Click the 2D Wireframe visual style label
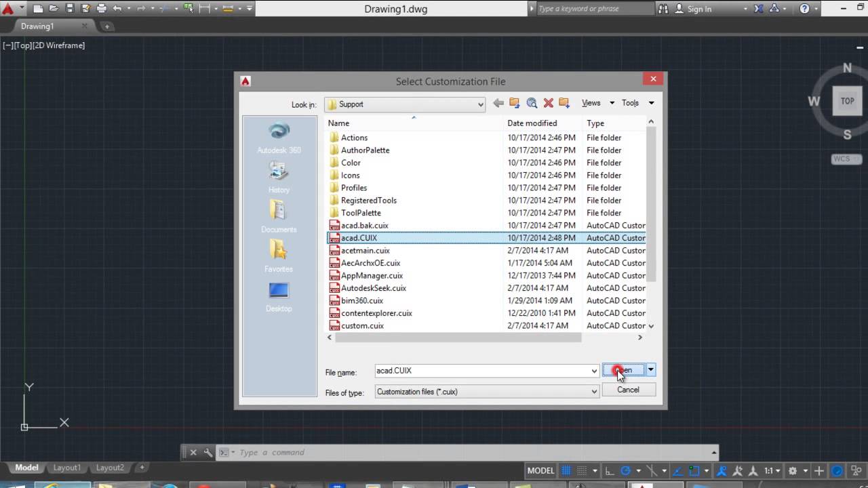The image size is (868, 488). coord(59,45)
